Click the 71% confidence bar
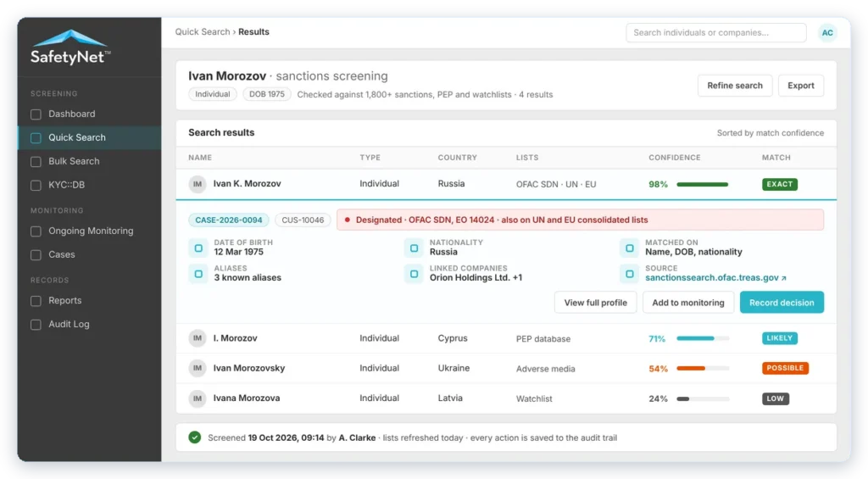This screenshot has width=868, height=479. click(703, 338)
